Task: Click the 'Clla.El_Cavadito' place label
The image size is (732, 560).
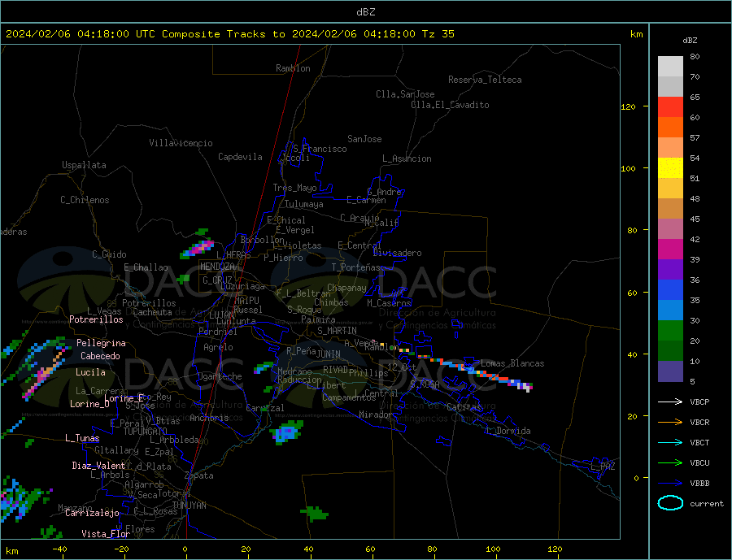Action: tap(450, 105)
